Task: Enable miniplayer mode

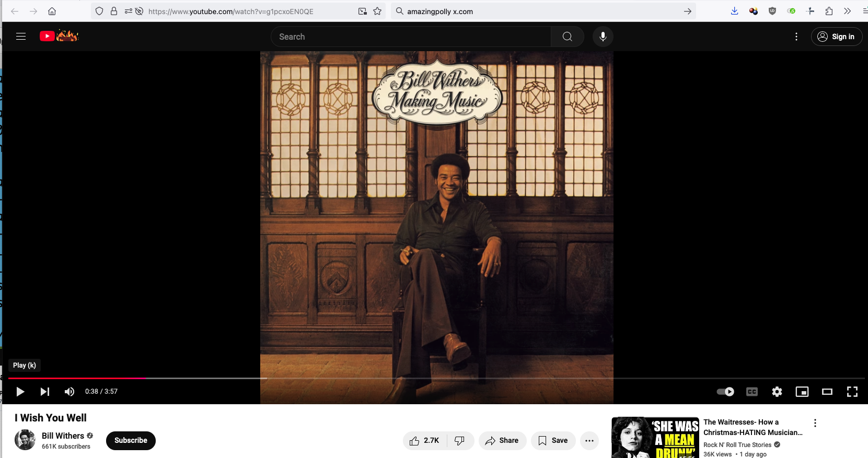Action: click(x=802, y=392)
